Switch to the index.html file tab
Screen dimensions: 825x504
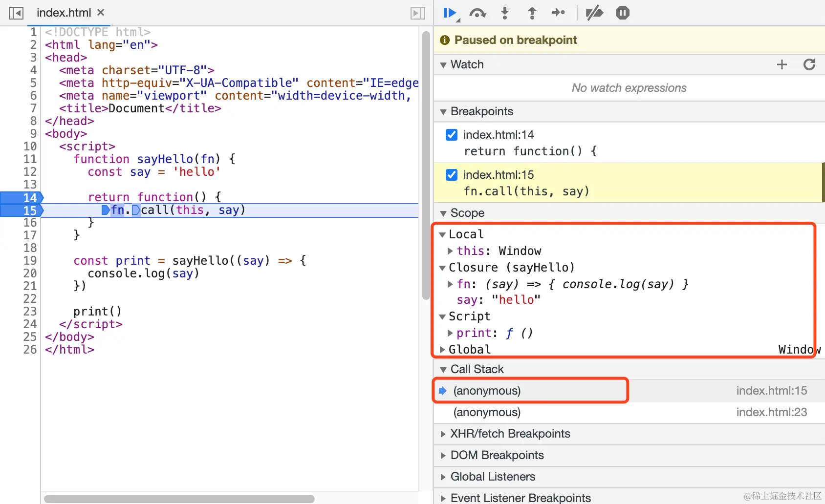pyautogui.click(x=64, y=13)
